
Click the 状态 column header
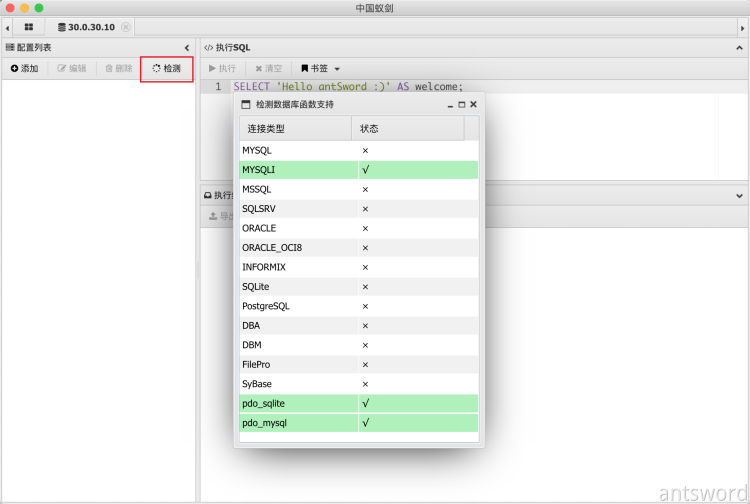click(x=407, y=129)
